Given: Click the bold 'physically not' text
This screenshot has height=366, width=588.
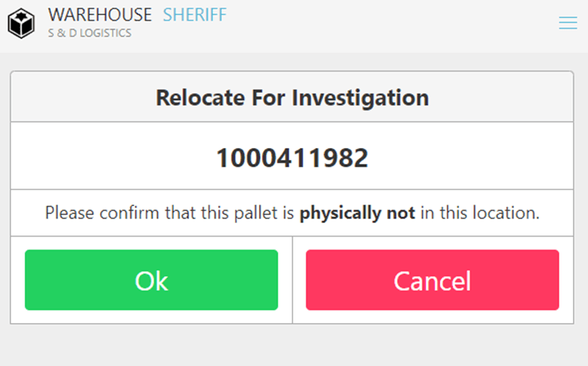Looking at the screenshot, I should pyautogui.click(x=357, y=213).
